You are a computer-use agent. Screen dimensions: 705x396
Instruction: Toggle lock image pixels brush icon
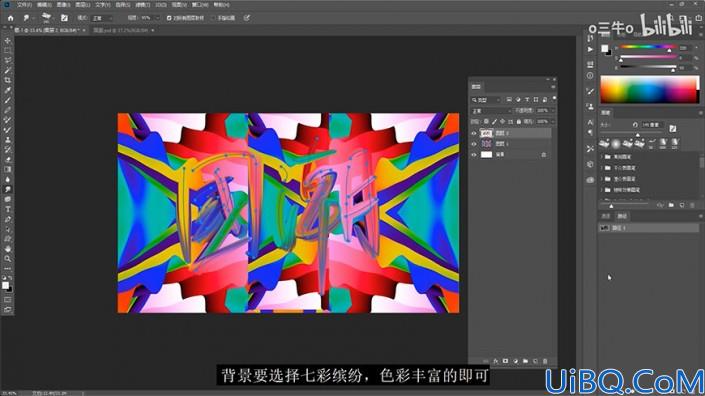[x=494, y=122]
